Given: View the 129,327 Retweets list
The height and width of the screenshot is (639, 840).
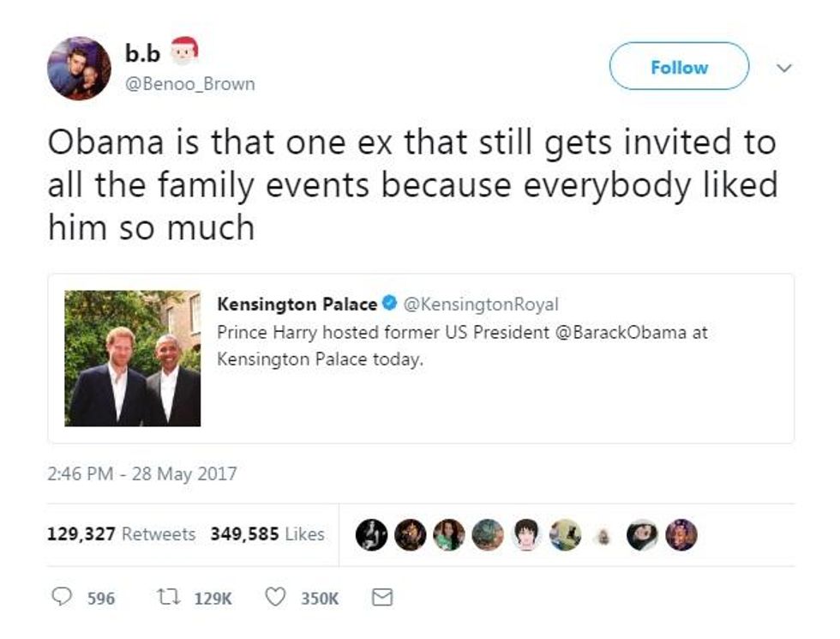Looking at the screenshot, I should click(121, 534).
